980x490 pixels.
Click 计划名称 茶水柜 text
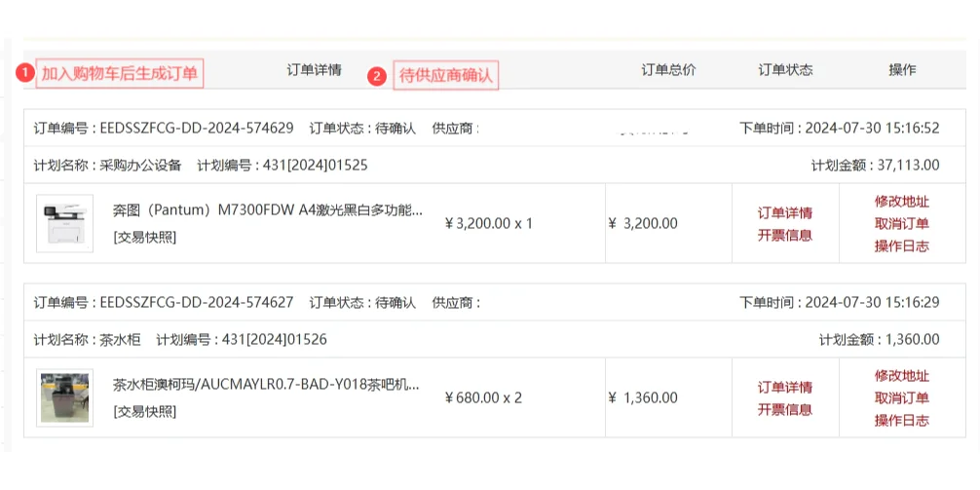point(87,340)
